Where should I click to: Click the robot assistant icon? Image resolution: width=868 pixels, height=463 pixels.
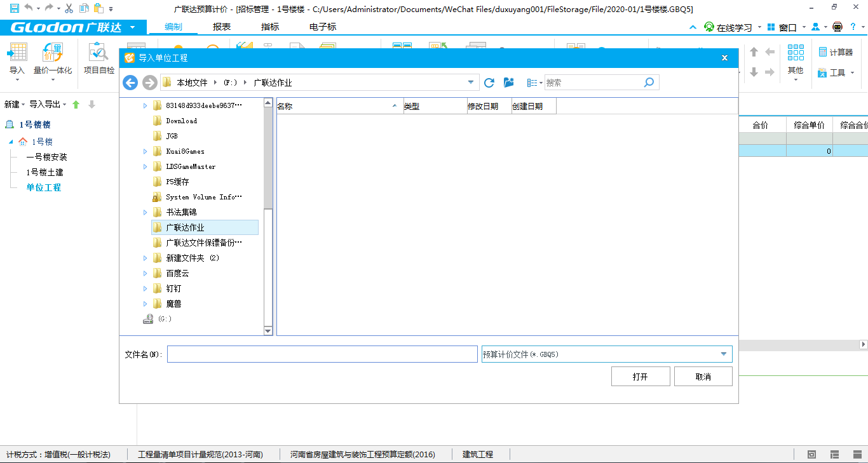pyautogui.click(x=837, y=27)
